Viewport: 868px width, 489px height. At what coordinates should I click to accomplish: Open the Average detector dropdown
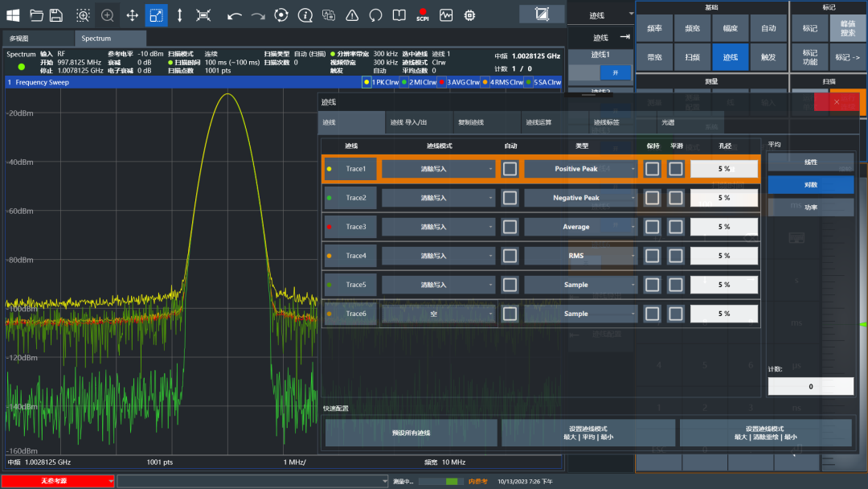pos(581,227)
